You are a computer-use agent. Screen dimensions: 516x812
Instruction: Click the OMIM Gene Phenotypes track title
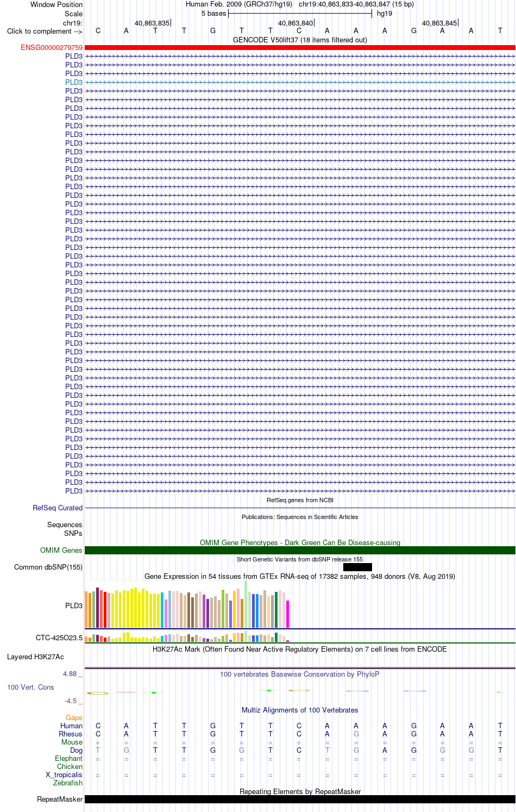pos(300,543)
